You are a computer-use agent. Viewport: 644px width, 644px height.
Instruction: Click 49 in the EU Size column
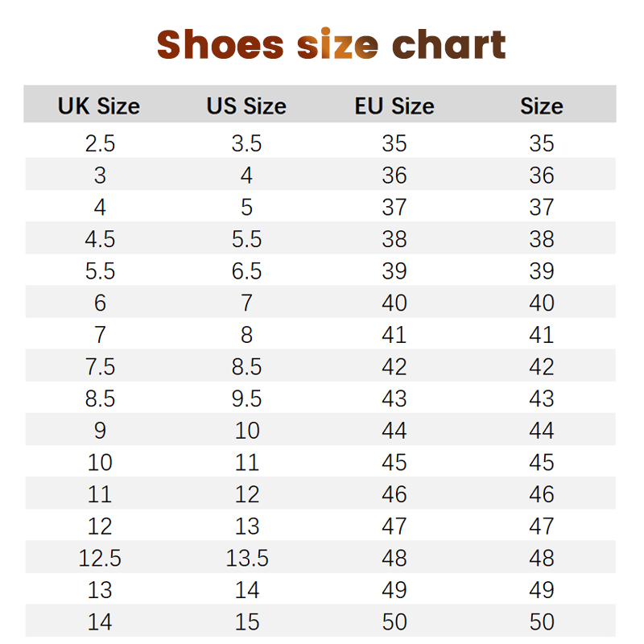pos(394,590)
